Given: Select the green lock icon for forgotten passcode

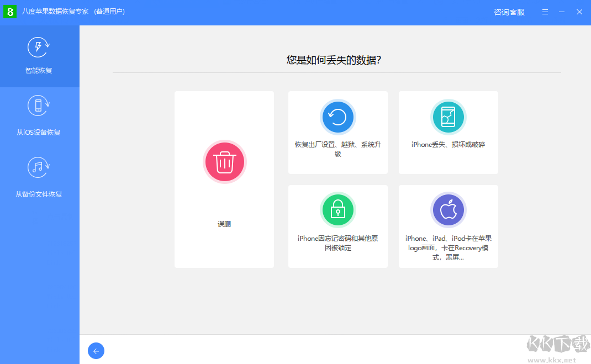Looking at the screenshot, I should [337, 210].
